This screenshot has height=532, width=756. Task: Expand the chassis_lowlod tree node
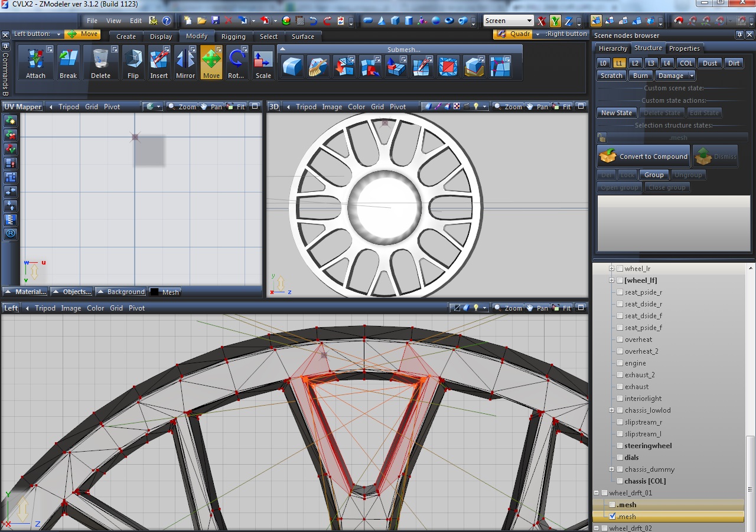(612, 410)
